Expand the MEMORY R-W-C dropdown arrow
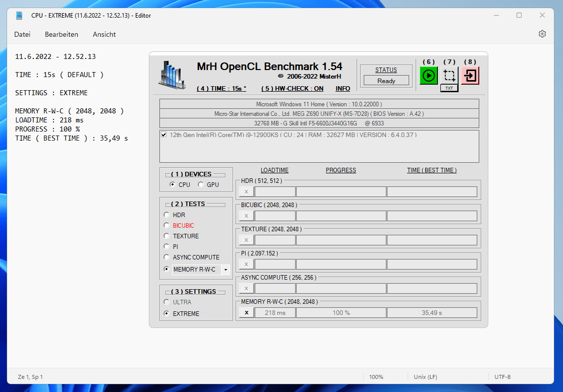This screenshot has width=563, height=392. click(226, 270)
